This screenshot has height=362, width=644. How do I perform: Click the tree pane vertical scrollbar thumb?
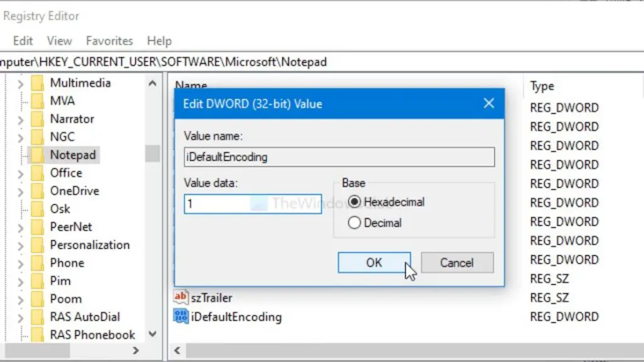click(152, 153)
